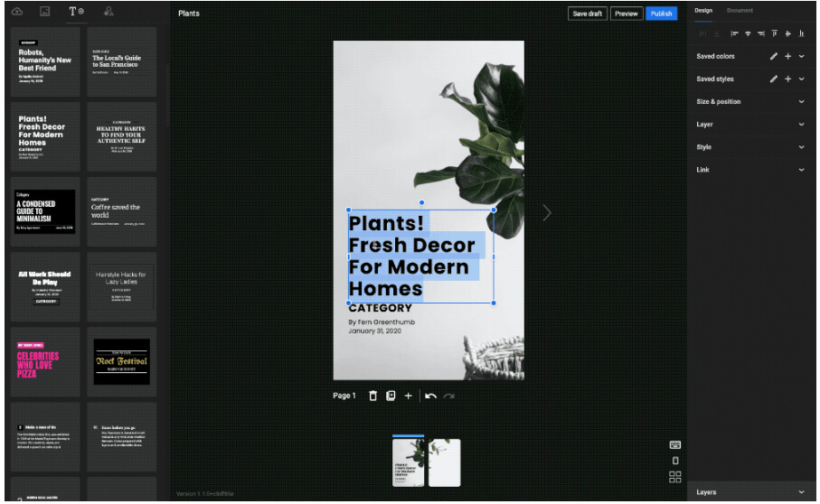Align selected element to top
This screenshot has width=820, height=504.
click(775, 33)
